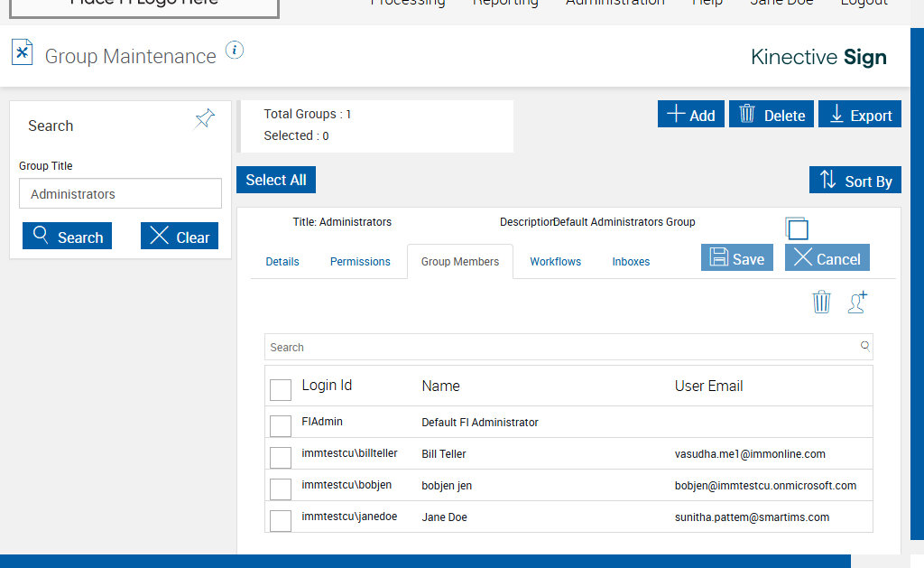924x568 pixels.
Task: Open the Details tab
Action: pos(282,261)
